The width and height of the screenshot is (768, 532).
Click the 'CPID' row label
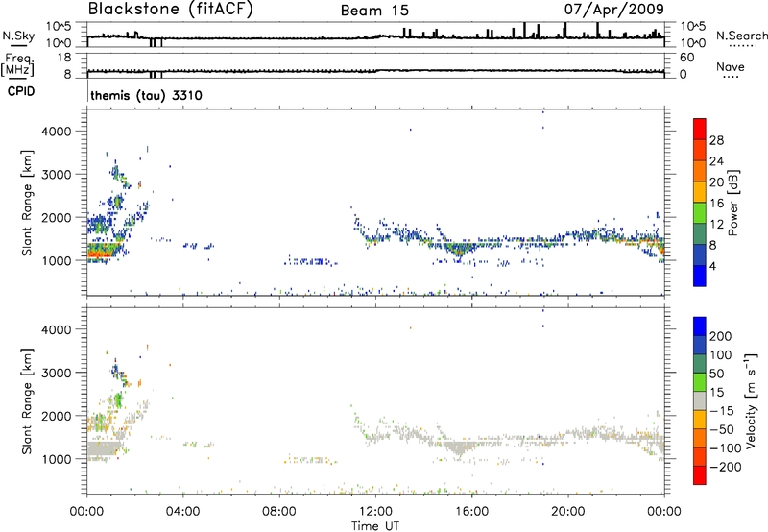point(21,91)
